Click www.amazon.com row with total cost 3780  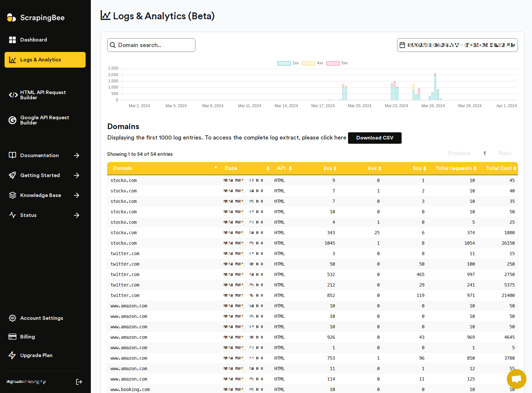coord(312,358)
